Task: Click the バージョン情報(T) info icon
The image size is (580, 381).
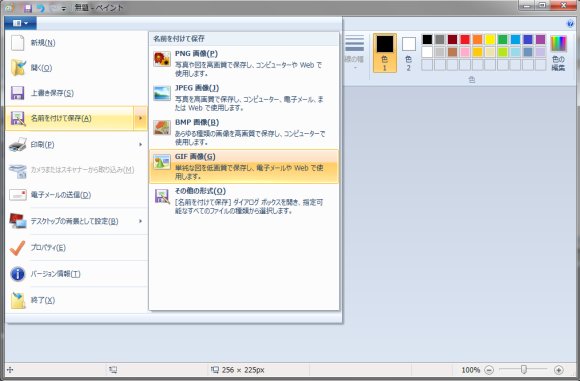Action: click(x=17, y=274)
